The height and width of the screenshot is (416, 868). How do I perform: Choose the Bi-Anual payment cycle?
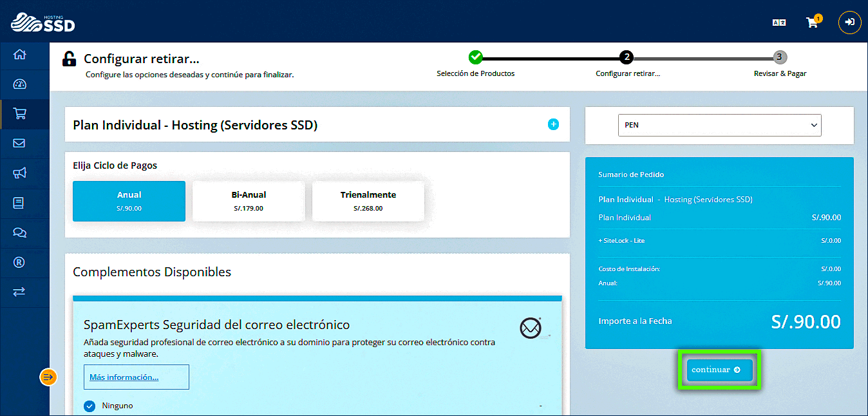(249, 200)
